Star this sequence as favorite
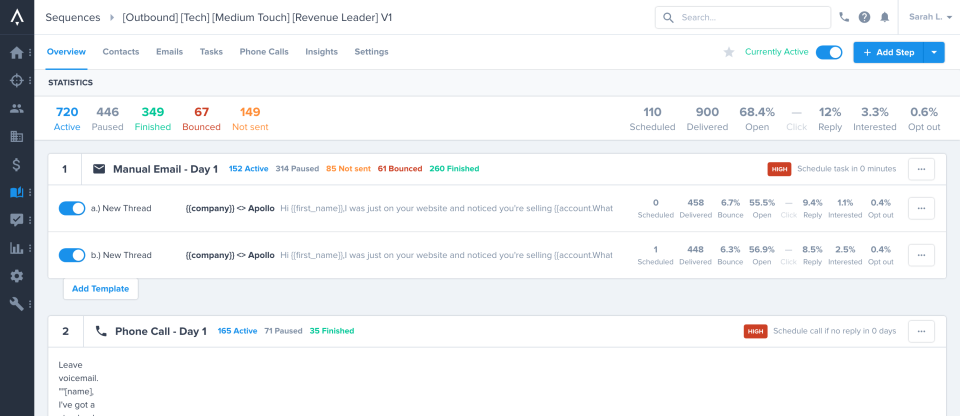This screenshot has height=416, width=960. 729,52
